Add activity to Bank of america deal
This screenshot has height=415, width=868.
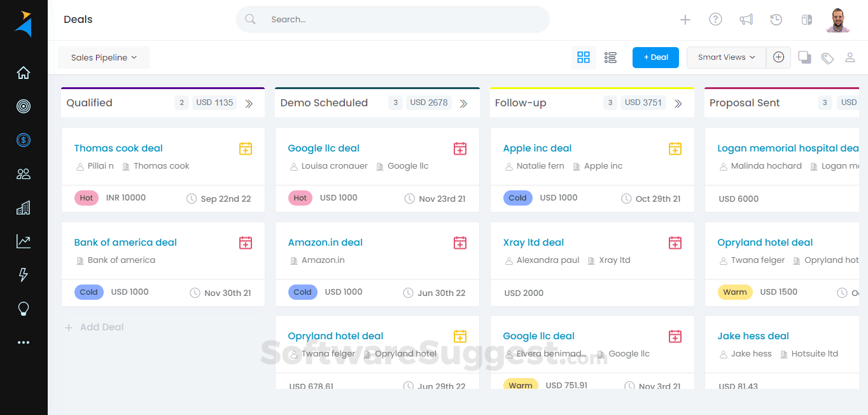tap(246, 243)
